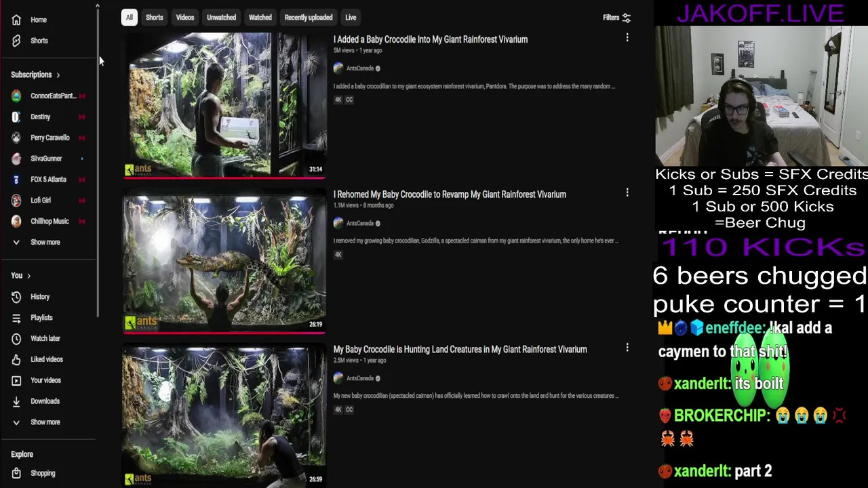Screen dimensions: 868x488
Task: Open the Lofi Girl channel avatar
Action: (x=16, y=201)
